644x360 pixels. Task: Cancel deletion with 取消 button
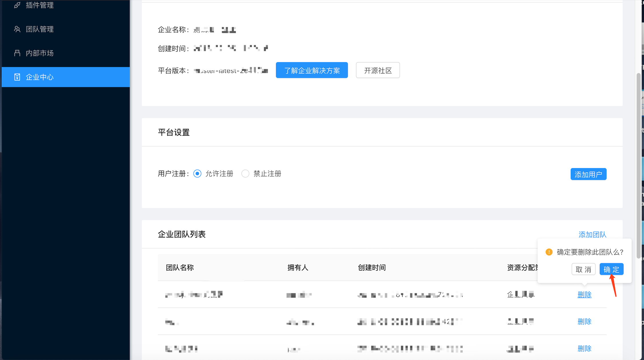tap(583, 269)
